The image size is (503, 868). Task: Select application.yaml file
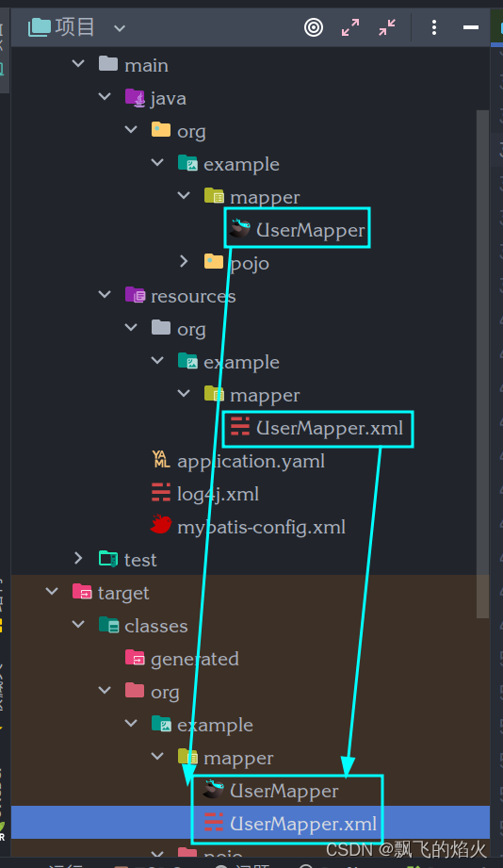click(x=251, y=461)
